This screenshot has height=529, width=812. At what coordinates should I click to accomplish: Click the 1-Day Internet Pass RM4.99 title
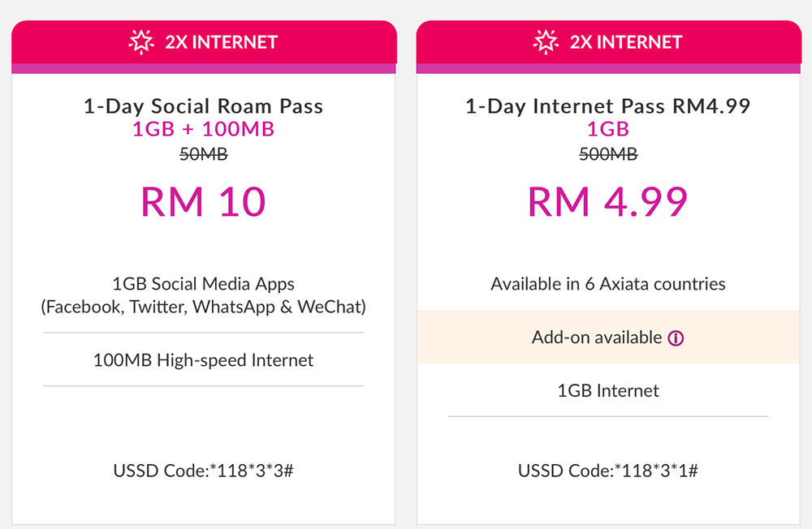[x=607, y=106]
